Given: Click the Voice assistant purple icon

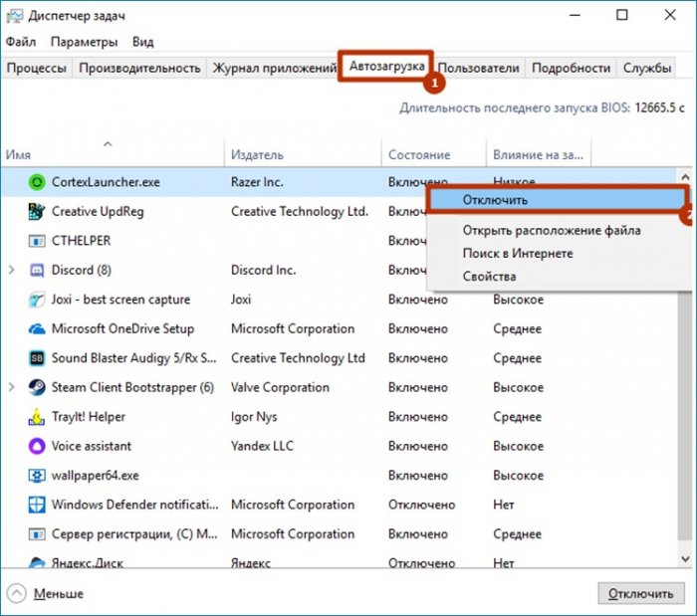Looking at the screenshot, I should (x=37, y=446).
